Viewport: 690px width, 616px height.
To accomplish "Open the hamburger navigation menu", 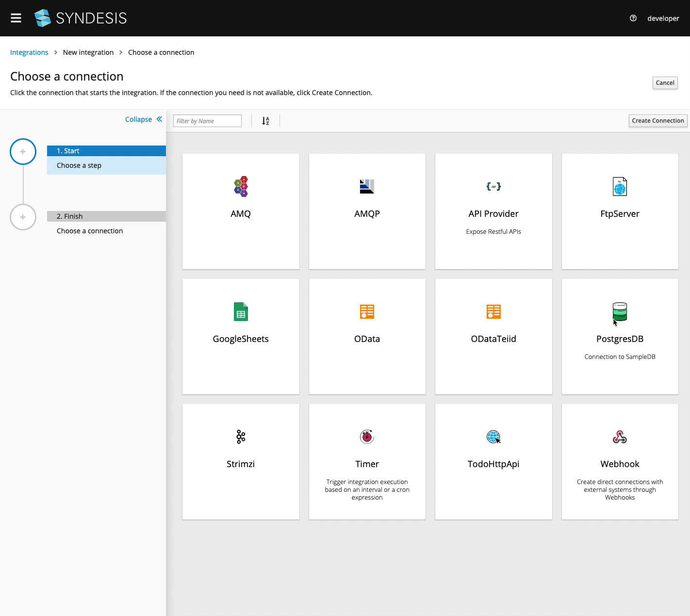I will (16, 18).
